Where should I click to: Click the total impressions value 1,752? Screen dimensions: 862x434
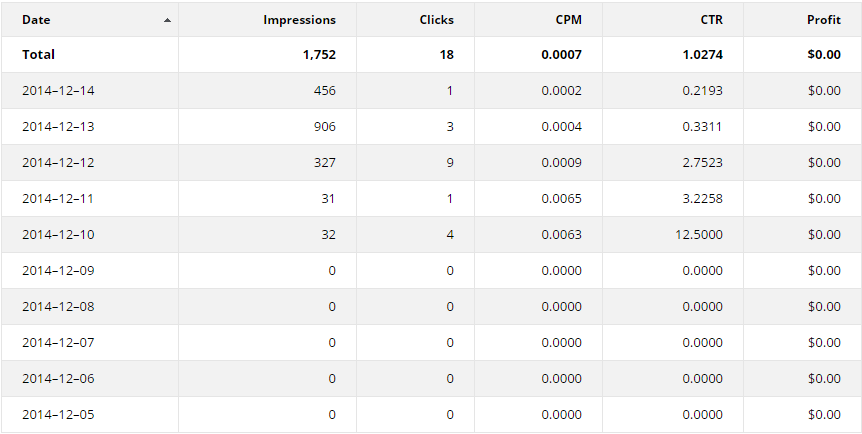coord(319,54)
